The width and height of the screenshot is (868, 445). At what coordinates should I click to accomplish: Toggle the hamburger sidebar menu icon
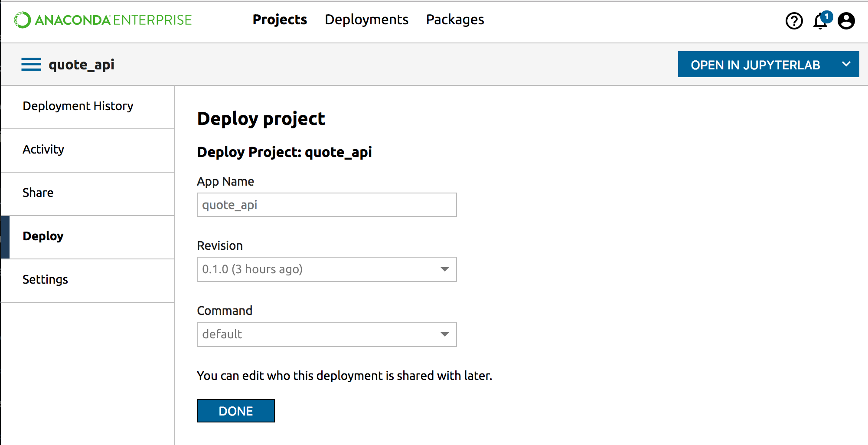[x=31, y=64]
